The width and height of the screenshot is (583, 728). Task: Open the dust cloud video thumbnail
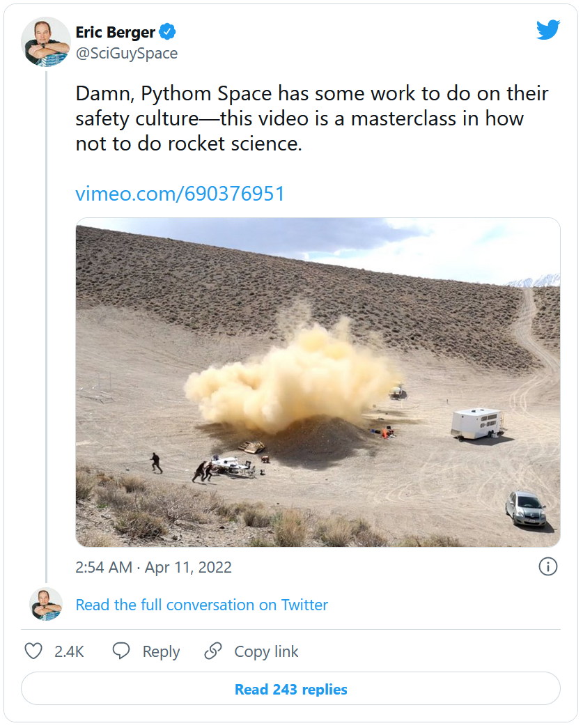coord(318,382)
